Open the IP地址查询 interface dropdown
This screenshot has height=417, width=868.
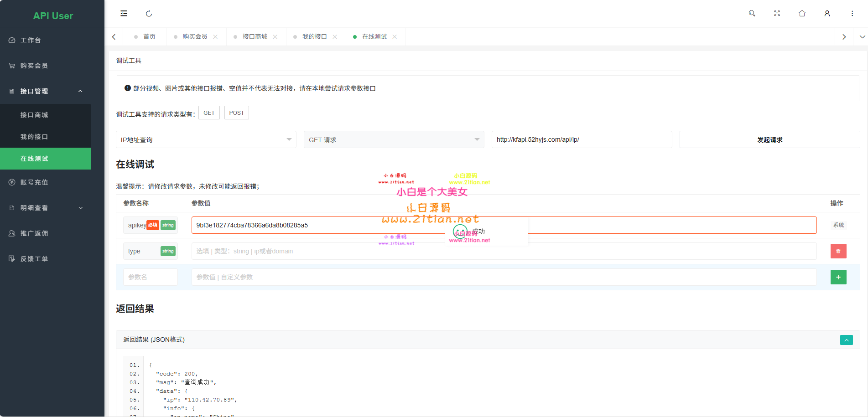206,139
